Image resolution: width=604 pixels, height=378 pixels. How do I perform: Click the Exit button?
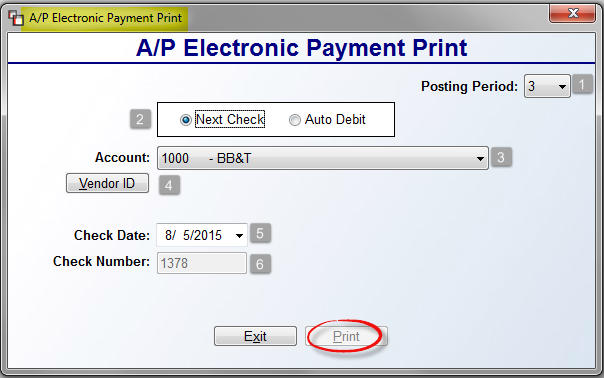click(255, 336)
